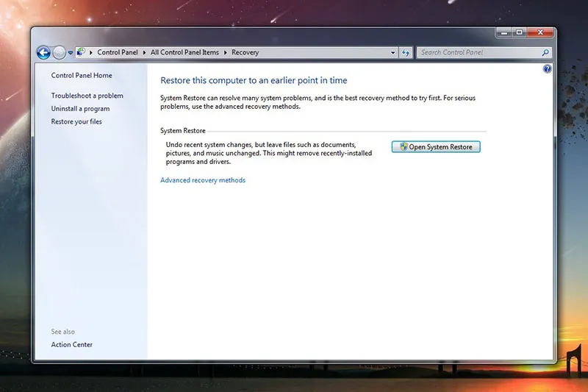Select Control Panel in the breadcrumb path

click(x=118, y=53)
